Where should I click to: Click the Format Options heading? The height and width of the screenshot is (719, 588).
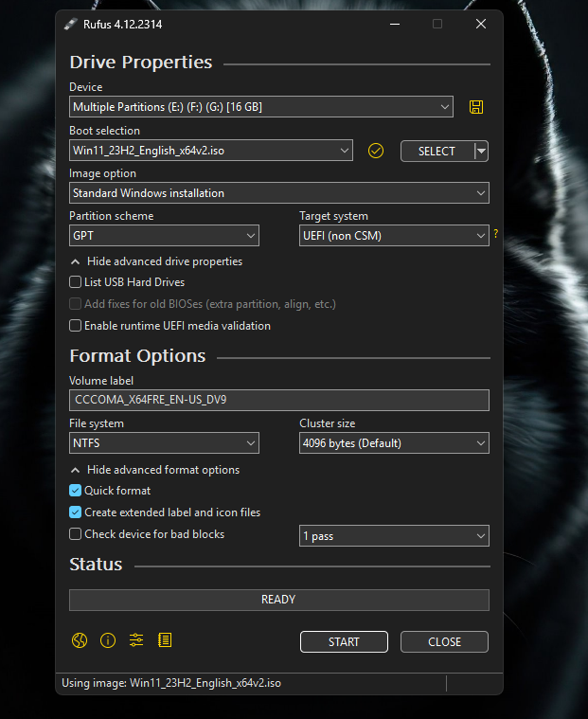137,356
